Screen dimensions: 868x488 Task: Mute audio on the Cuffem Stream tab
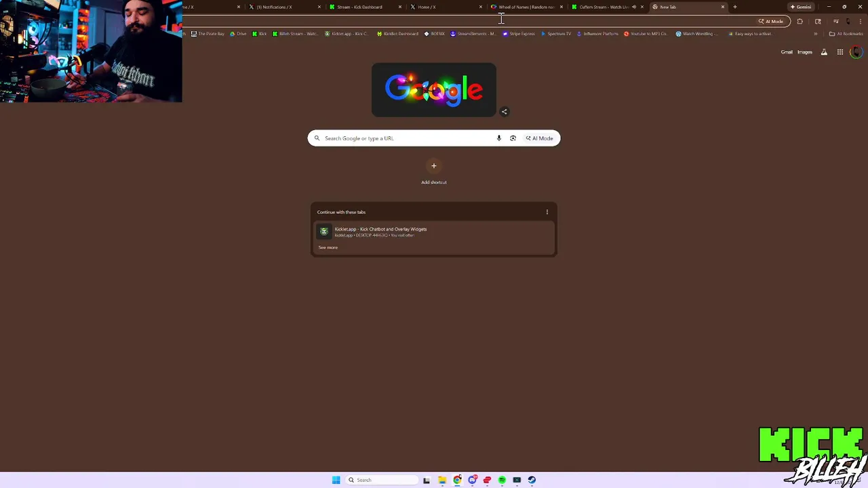(634, 7)
